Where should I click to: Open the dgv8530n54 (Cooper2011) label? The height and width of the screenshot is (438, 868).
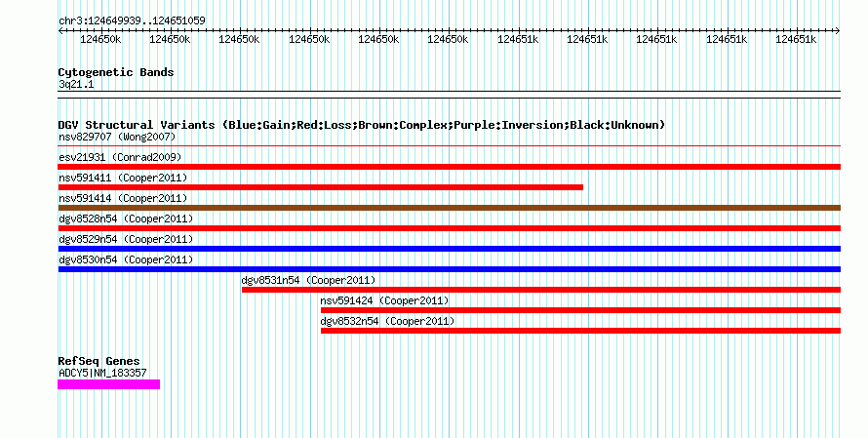tap(126, 259)
